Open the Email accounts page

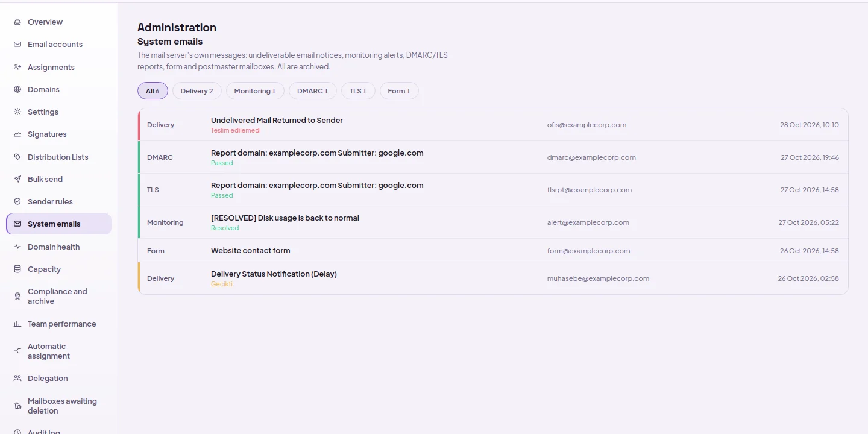(59, 45)
